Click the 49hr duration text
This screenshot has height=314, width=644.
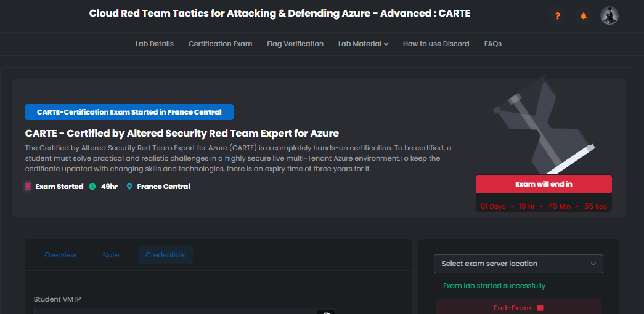(x=109, y=187)
